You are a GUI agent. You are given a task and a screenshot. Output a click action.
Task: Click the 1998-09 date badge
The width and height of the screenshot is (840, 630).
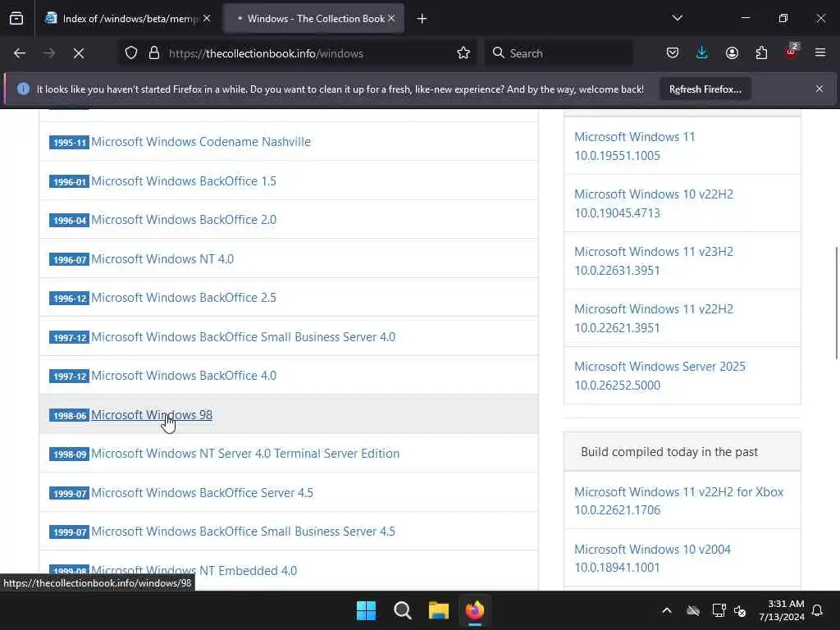pyautogui.click(x=69, y=454)
